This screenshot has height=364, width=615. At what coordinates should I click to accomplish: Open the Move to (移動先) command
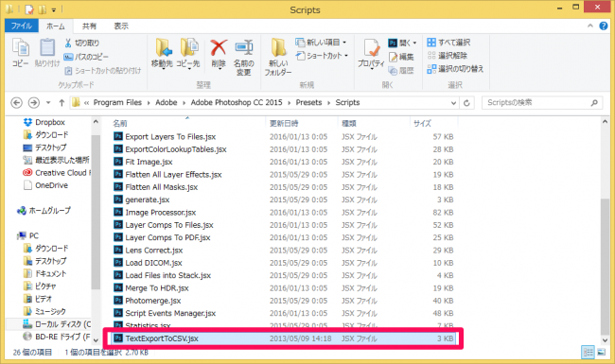click(x=162, y=53)
